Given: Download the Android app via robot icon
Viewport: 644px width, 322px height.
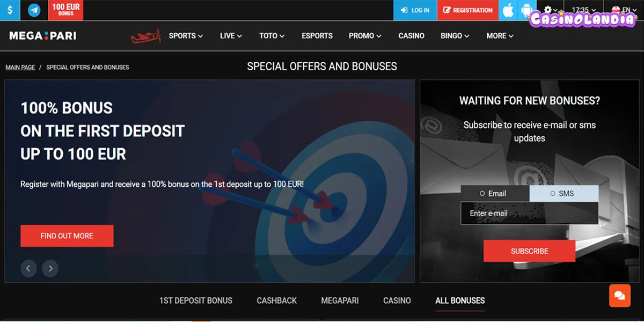Looking at the screenshot, I should (526, 10).
